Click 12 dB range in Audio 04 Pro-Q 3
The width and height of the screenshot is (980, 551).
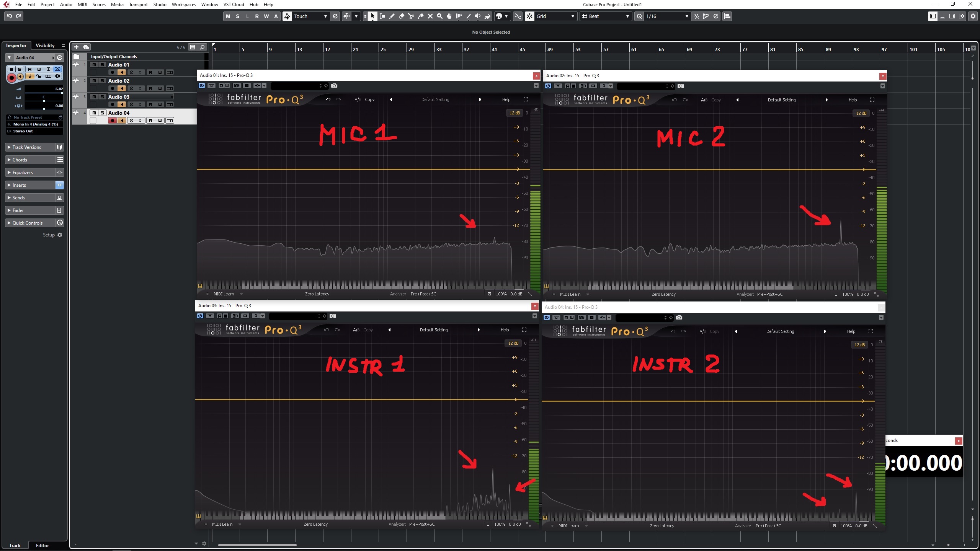click(859, 345)
